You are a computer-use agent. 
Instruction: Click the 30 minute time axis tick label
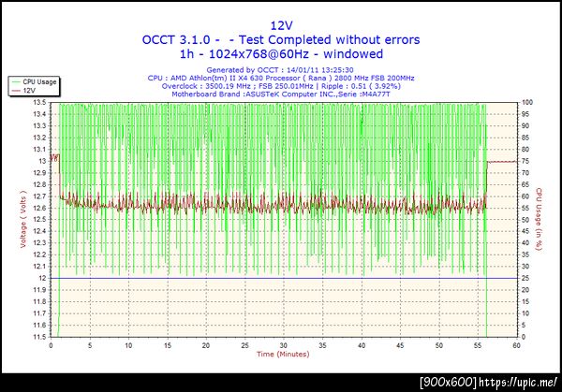coord(284,345)
